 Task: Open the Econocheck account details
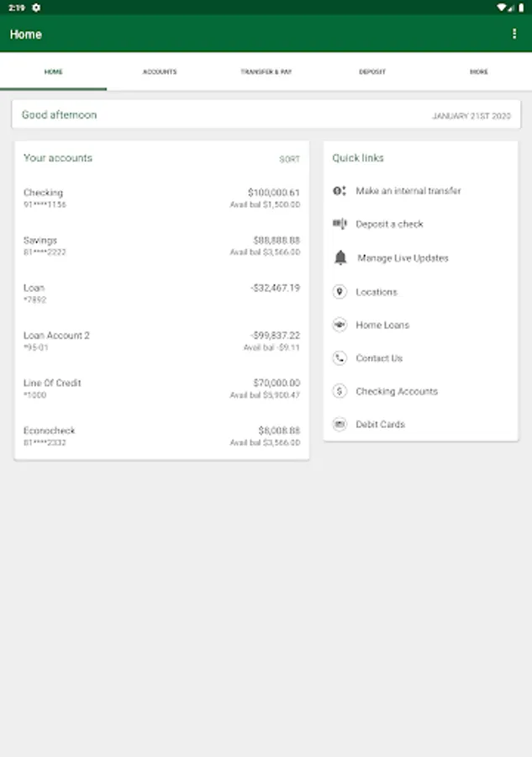[161, 436]
